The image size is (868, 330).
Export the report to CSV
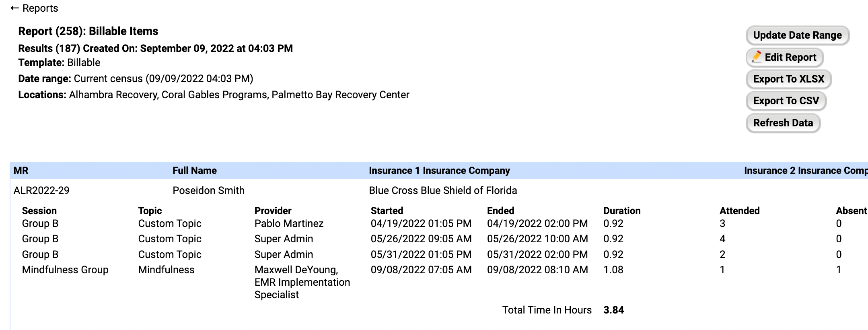786,101
